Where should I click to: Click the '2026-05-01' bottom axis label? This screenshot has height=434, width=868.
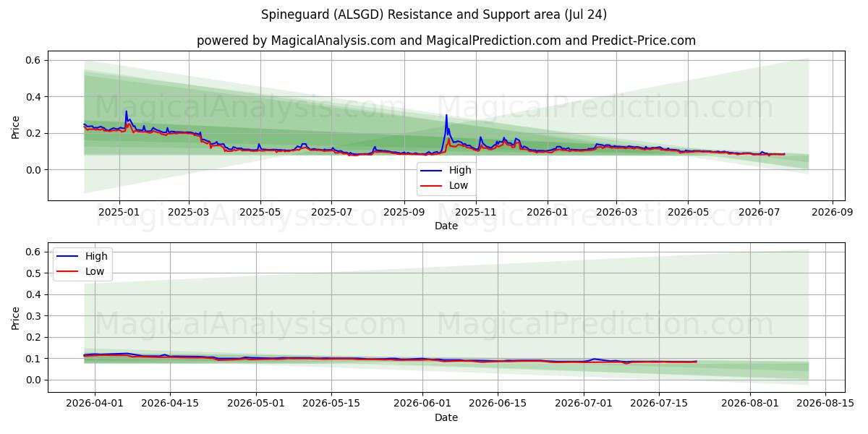(x=256, y=404)
